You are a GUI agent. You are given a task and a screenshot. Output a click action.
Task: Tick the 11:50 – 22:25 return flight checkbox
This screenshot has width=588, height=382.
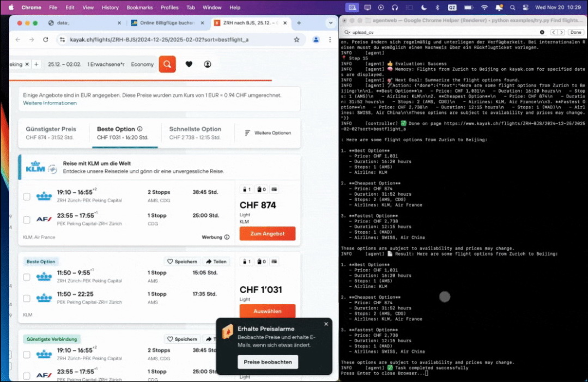(27, 299)
